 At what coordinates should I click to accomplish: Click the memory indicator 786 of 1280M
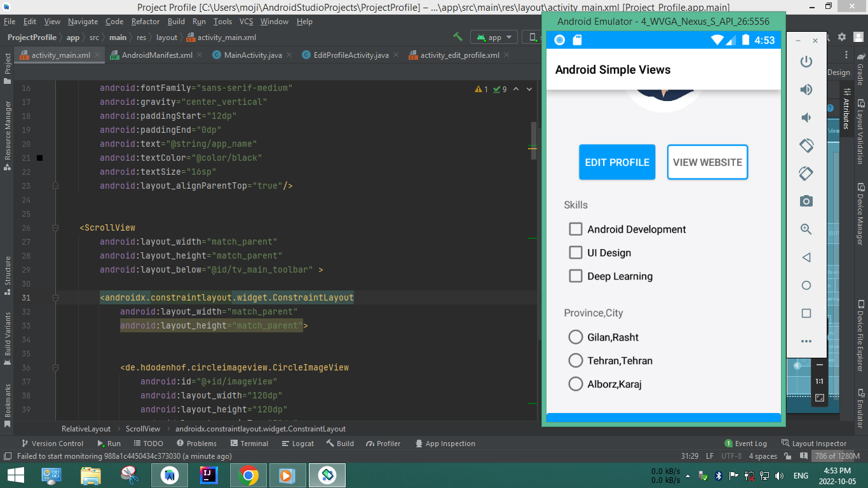[x=836, y=456]
